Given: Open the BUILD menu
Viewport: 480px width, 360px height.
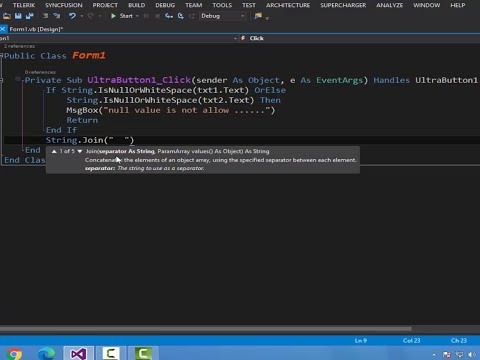Looking at the screenshot, I should point(136,5).
